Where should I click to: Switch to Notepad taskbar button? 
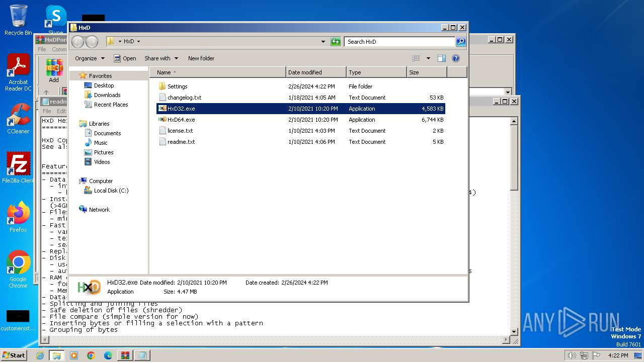tap(142, 355)
